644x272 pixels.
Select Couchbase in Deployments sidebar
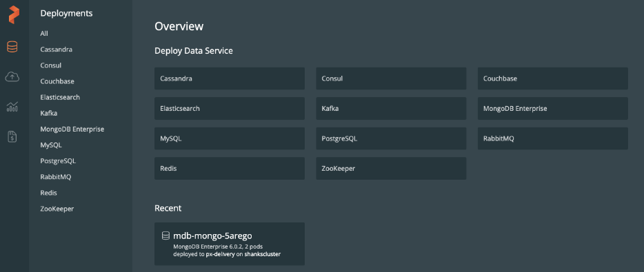click(57, 82)
